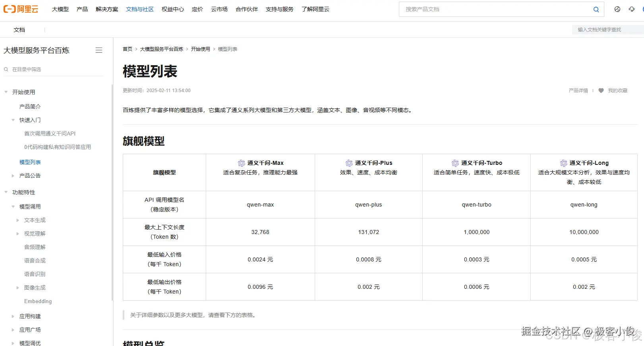Go to 首页 breadcrumb link
This screenshot has height=346, width=644.
coord(128,49)
